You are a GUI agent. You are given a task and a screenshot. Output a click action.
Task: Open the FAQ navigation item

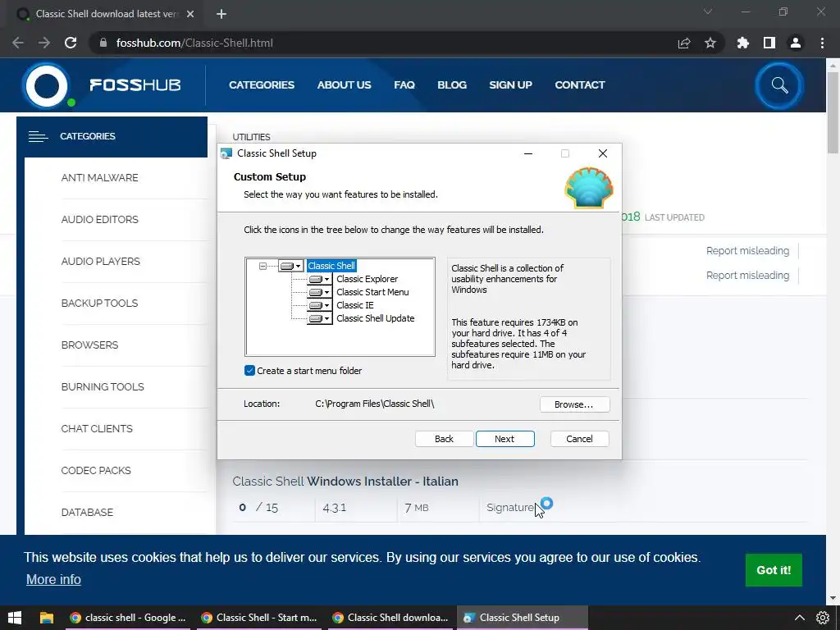pyautogui.click(x=404, y=85)
